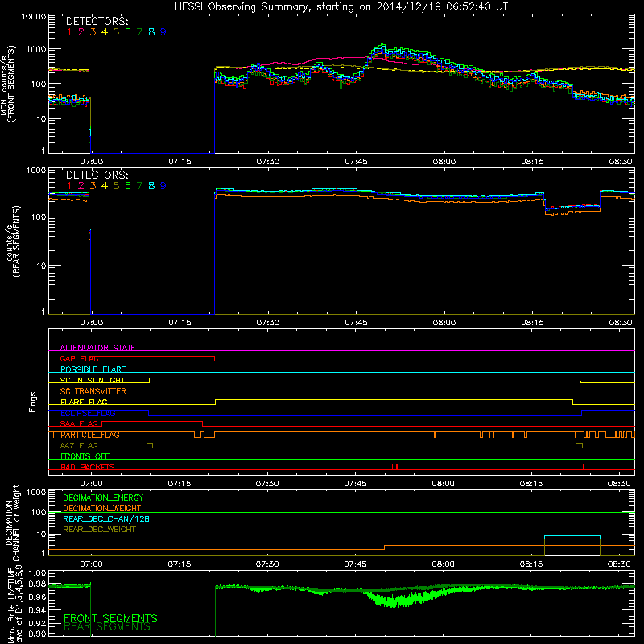Click the rear segments counts/s axis title
The height and width of the screenshot is (644, 644).
tap(12, 242)
